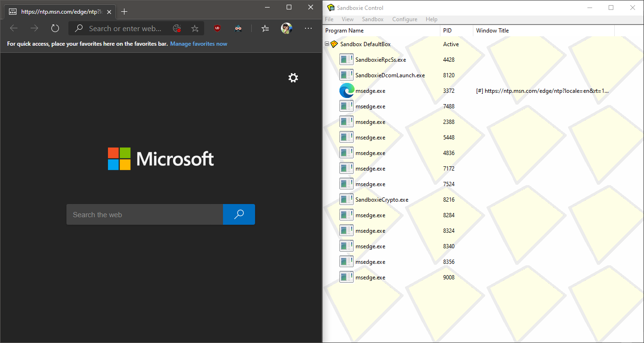The image size is (644, 343).
Task: Go forward in Edge
Action: point(34,28)
